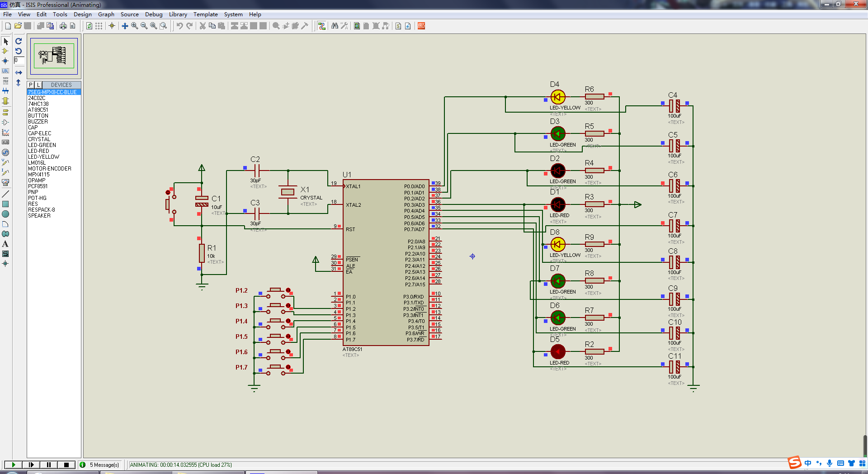Open the Graph menu
The image size is (868, 474).
click(106, 14)
